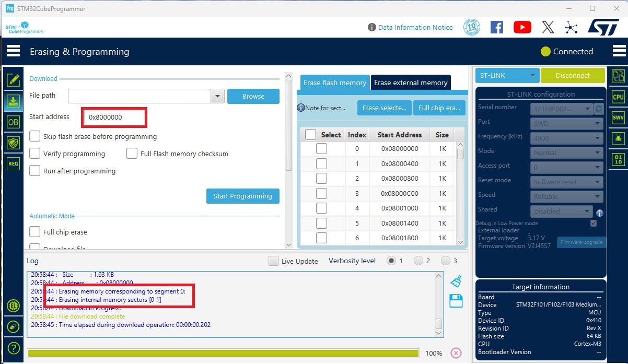Enable Run after programming
This screenshot has height=364, width=628.
click(34, 171)
